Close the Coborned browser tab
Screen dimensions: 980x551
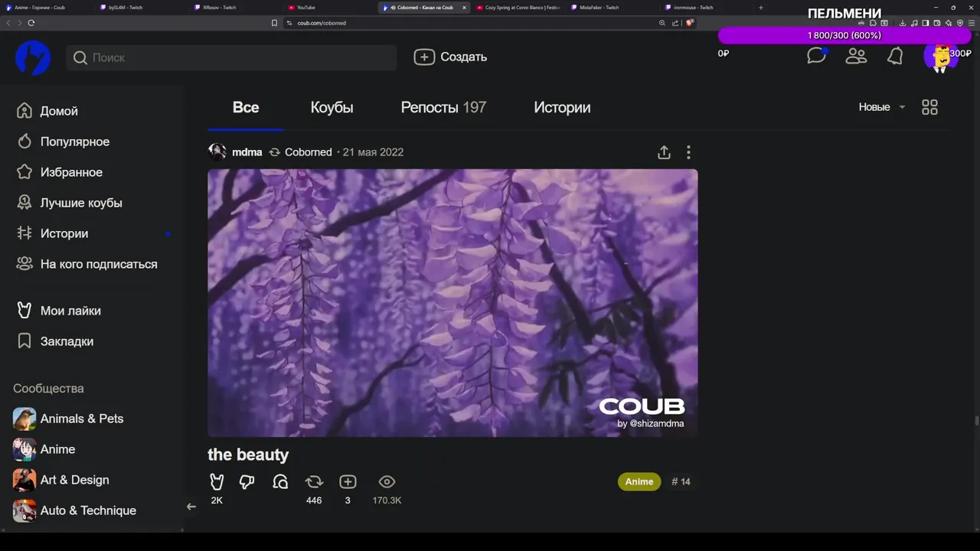464,8
